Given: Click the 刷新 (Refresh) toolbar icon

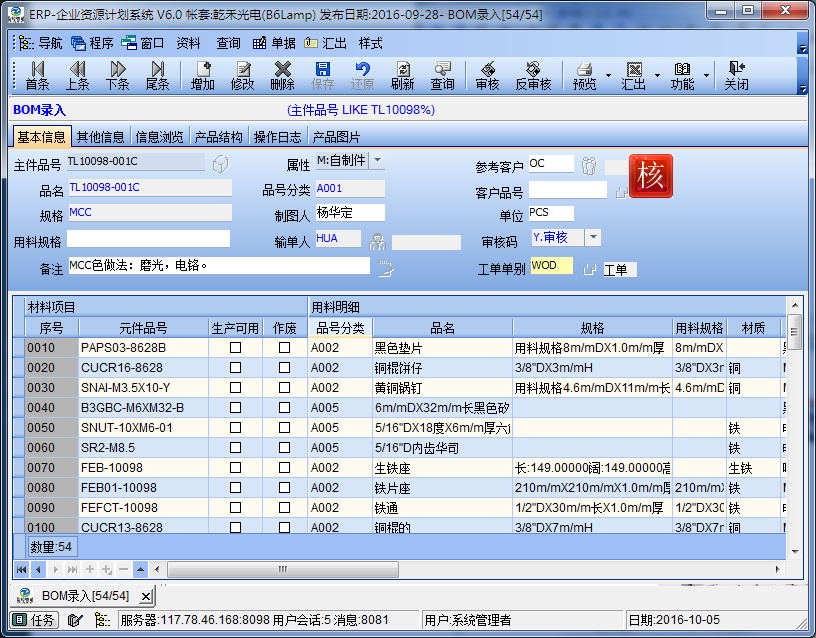Looking at the screenshot, I should 402,75.
